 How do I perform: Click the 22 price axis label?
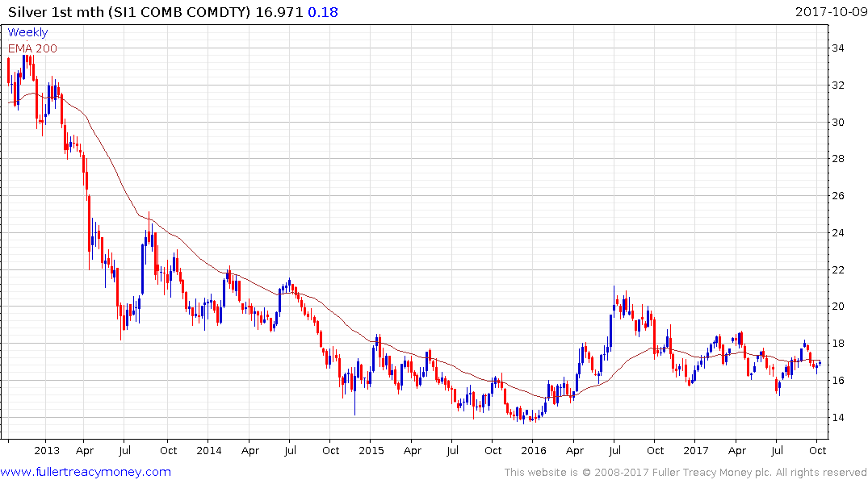[x=837, y=270]
